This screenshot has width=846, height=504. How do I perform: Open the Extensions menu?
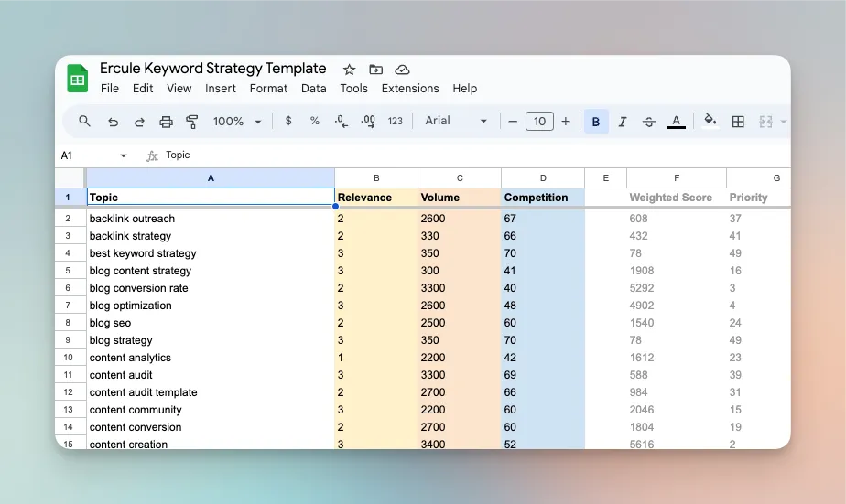(409, 89)
